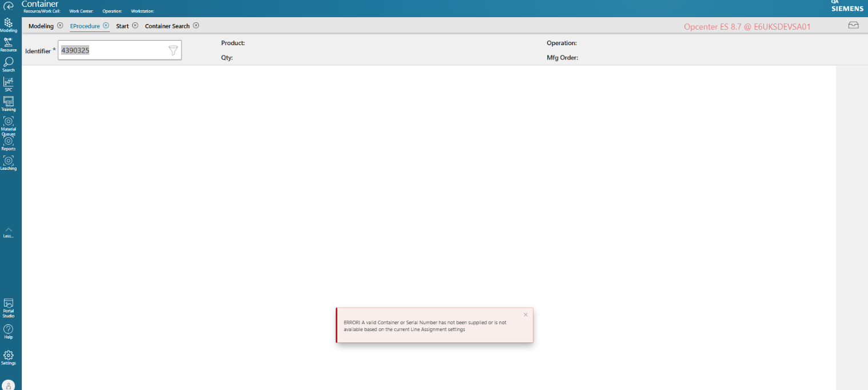This screenshot has width=868, height=390.
Task: Close the EProcedure tab
Action: pyautogui.click(x=106, y=26)
